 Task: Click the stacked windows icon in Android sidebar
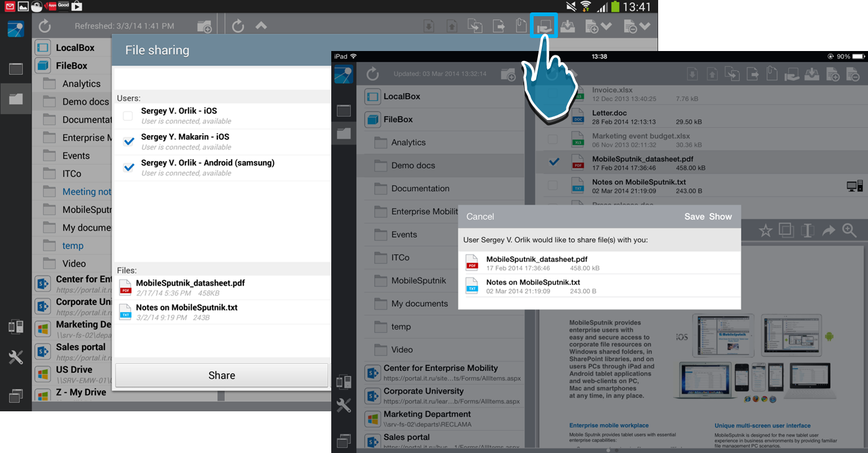16,395
